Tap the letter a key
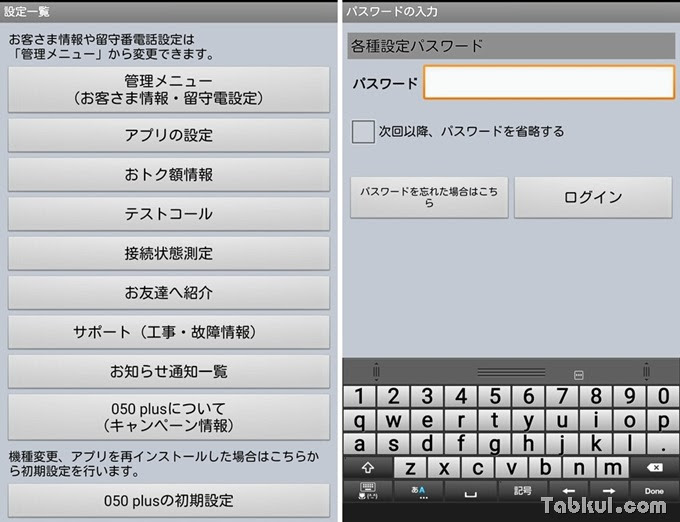Screen dimensions: 680x522 (x=359, y=444)
